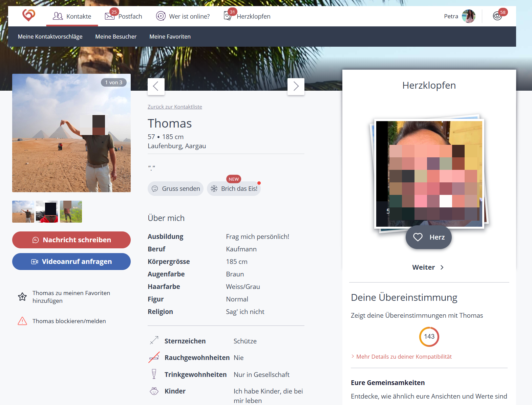Click the Eure Gemeinsamkeiten heading
This screenshot has width=532, height=405.
point(388,383)
